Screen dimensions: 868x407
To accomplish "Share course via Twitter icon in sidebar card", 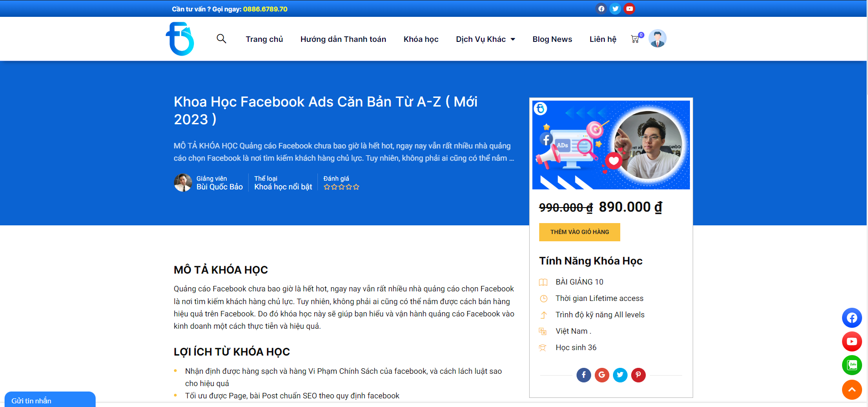I will pos(620,375).
